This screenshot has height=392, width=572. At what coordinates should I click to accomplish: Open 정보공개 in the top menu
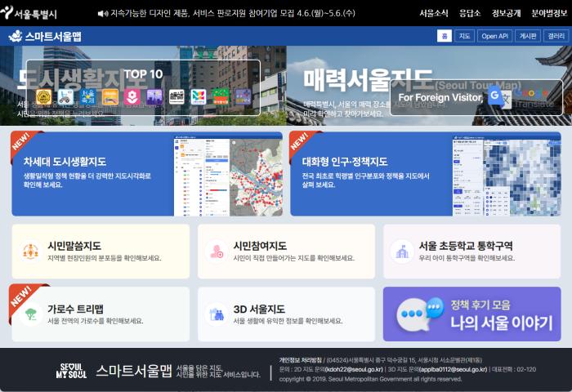click(x=507, y=13)
